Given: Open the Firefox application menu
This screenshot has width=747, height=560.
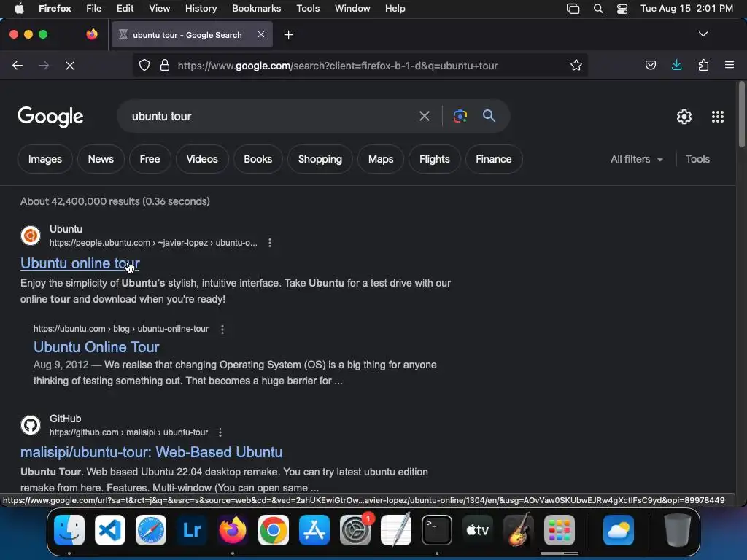Looking at the screenshot, I should click(729, 65).
